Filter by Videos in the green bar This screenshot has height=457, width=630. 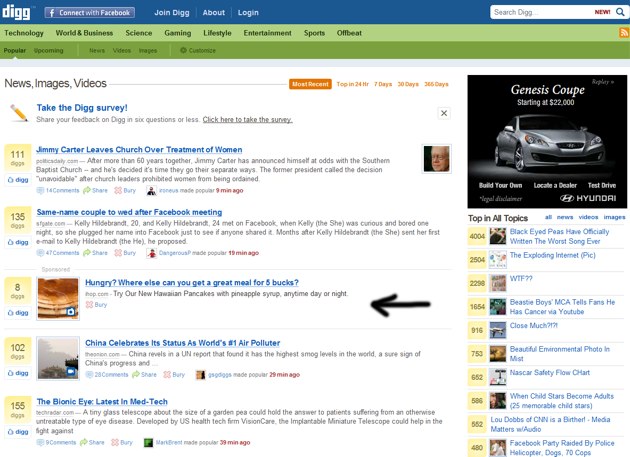point(122,50)
